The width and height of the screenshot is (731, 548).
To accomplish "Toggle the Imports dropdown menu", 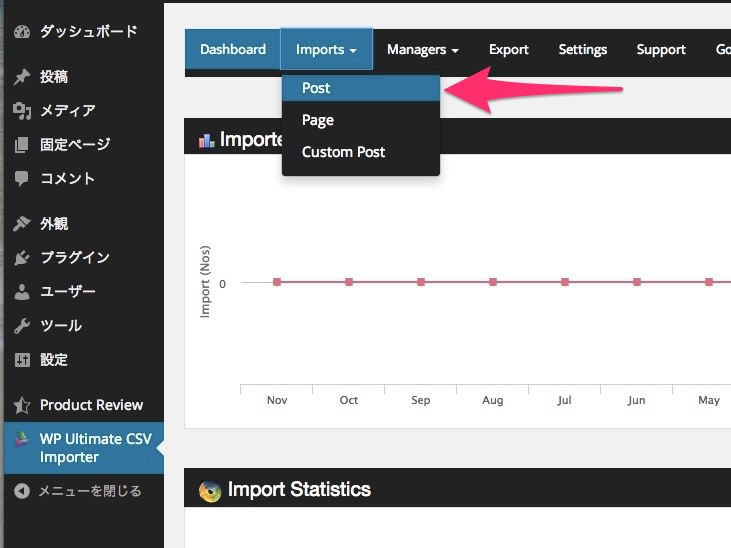I will 326,49.
